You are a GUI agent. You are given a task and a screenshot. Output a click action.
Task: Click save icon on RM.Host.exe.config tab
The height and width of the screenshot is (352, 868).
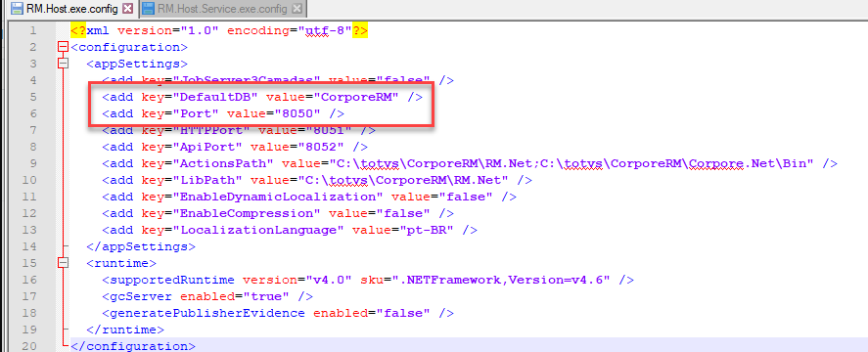[x=18, y=9]
